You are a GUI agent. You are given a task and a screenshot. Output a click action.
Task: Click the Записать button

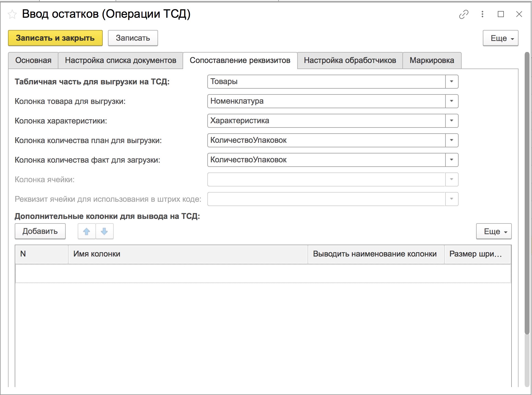133,38
